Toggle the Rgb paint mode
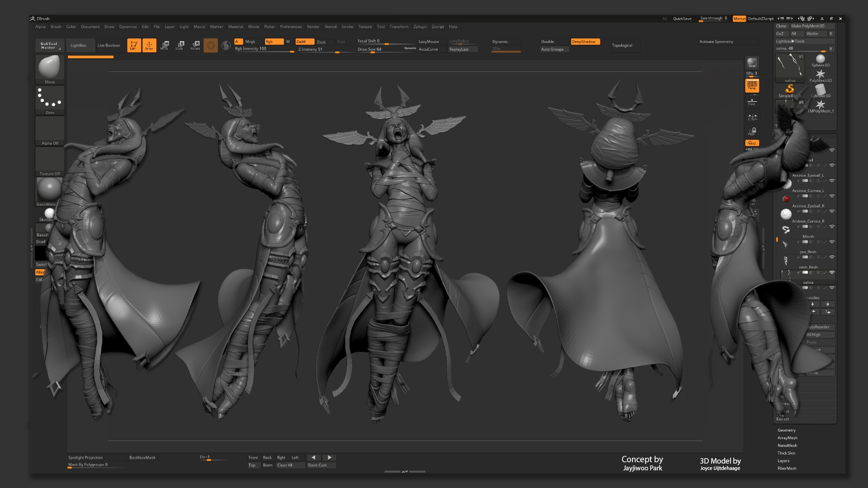 [274, 42]
